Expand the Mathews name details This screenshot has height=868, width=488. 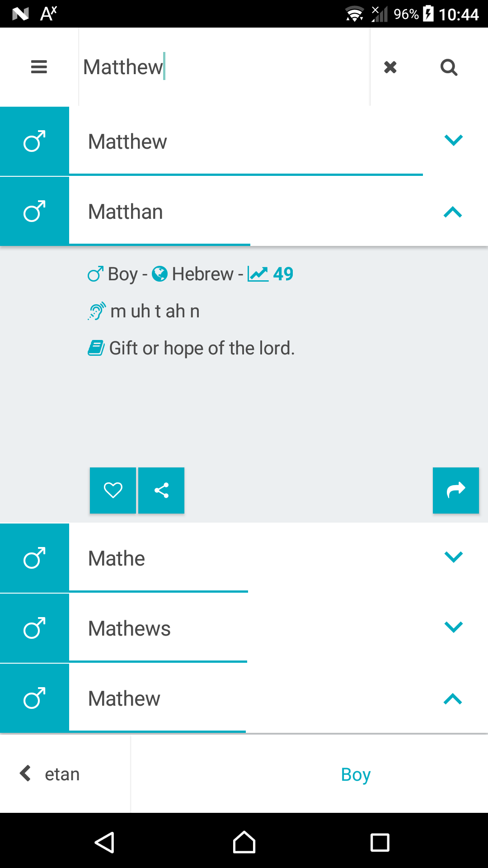tap(453, 627)
